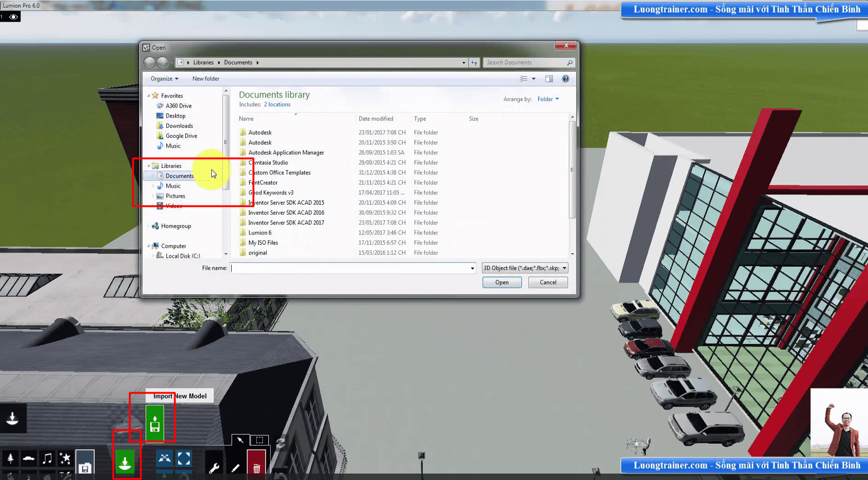Open the 2 locations link
The image size is (868, 480).
pyautogui.click(x=277, y=104)
